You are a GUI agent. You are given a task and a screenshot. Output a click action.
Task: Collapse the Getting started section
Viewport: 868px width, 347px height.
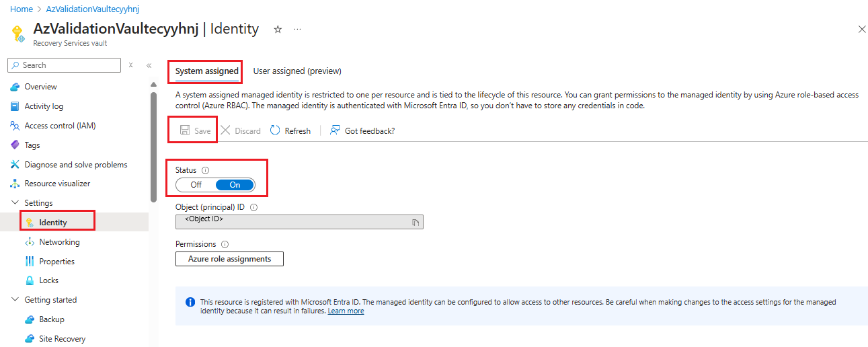[x=15, y=300]
